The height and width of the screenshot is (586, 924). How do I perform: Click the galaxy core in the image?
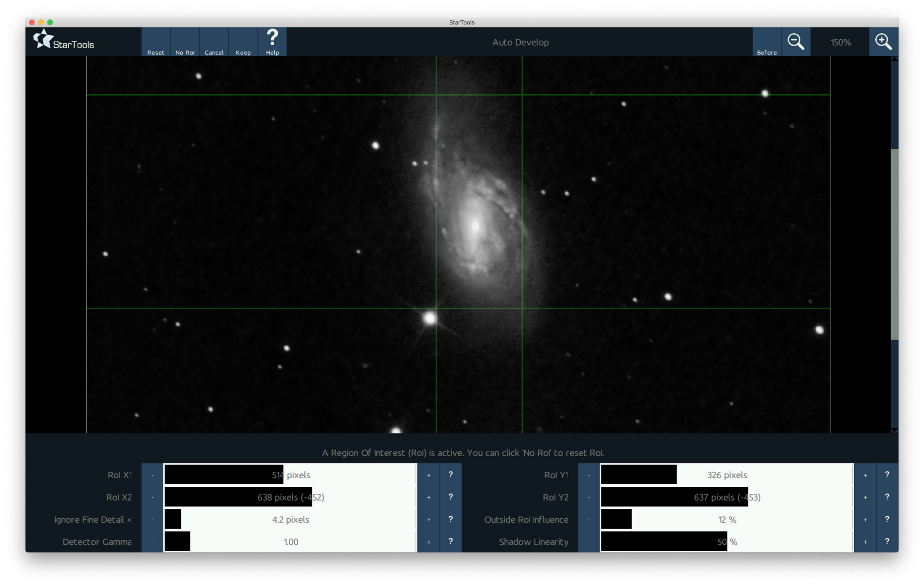click(475, 226)
